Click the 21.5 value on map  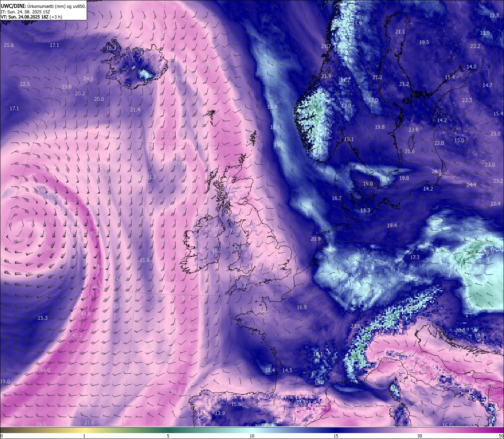coord(151,177)
